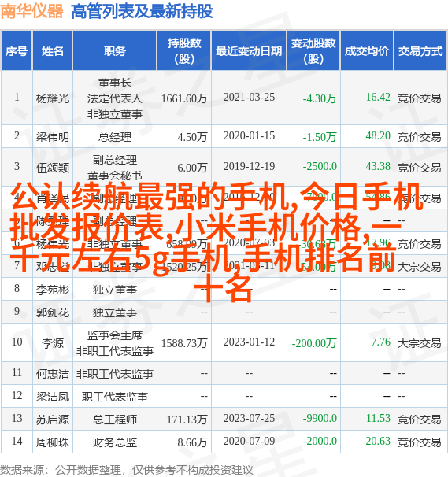The width and height of the screenshot is (448, 477).
Task: Click the name 伍颂颖
Action: tap(53, 168)
